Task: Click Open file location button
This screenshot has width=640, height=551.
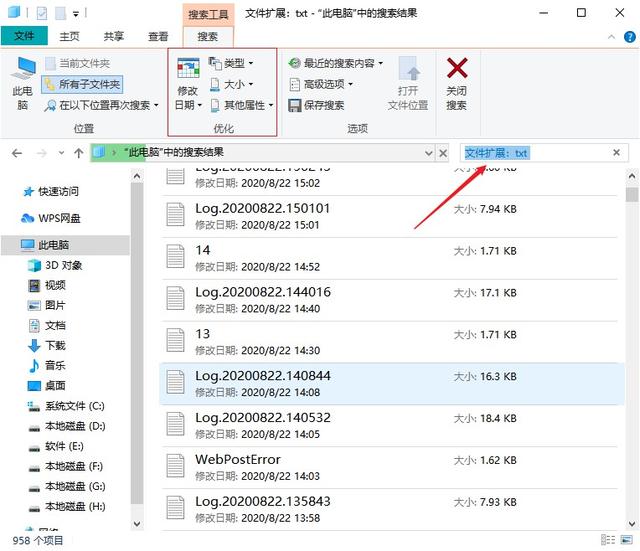Action: click(x=407, y=83)
